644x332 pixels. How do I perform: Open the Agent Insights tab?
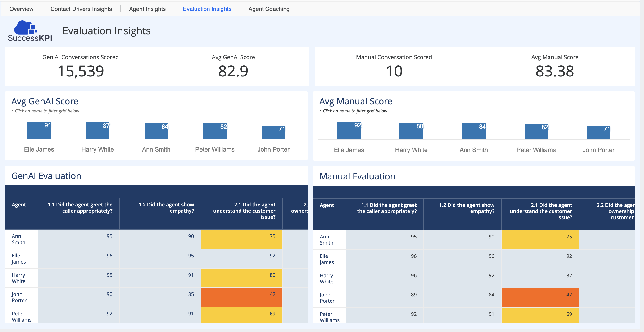[147, 9]
